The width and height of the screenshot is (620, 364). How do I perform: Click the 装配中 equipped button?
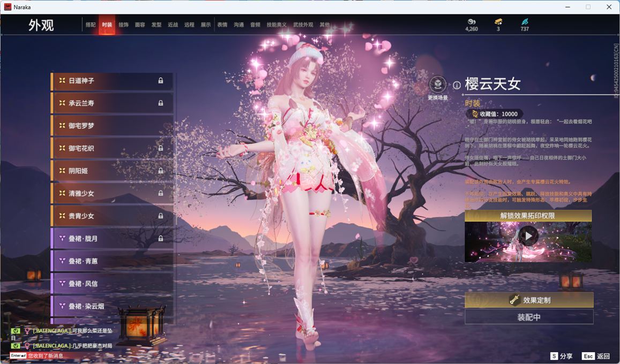click(529, 317)
